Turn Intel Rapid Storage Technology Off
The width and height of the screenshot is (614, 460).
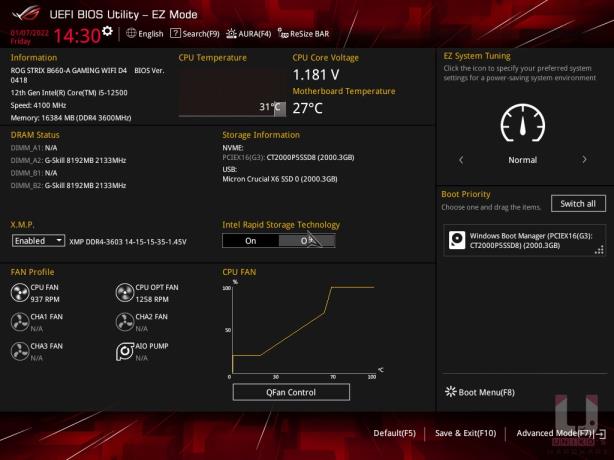(x=307, y=241)
